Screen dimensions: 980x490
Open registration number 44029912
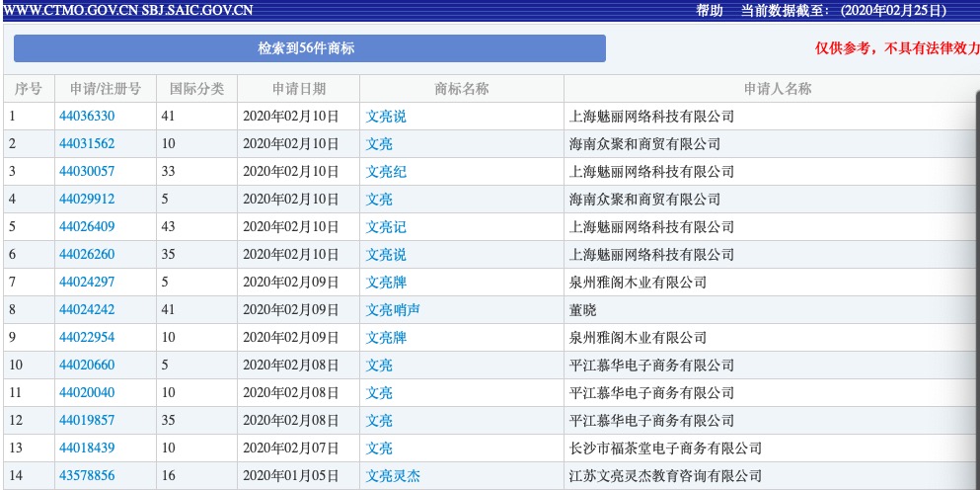point(87,199)
